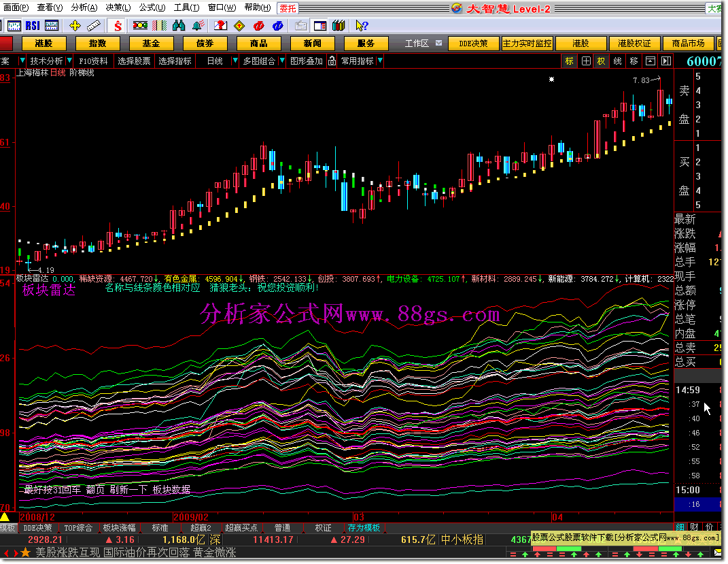Open the 帮助(H) menu
The width and height of the screenshot is (728, 564).
tap(257, 7)
